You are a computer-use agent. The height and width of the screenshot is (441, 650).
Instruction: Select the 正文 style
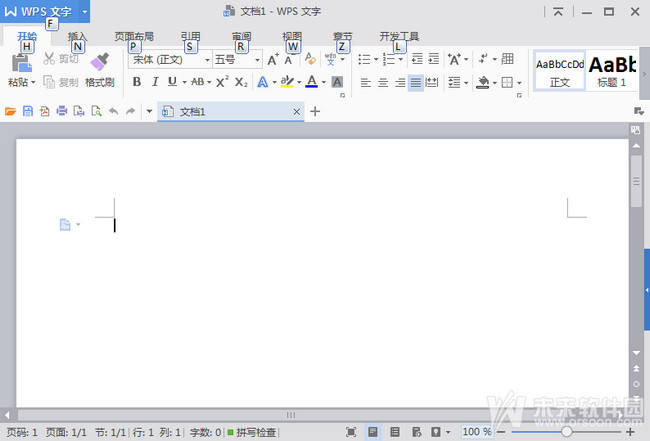pos(560,70)
